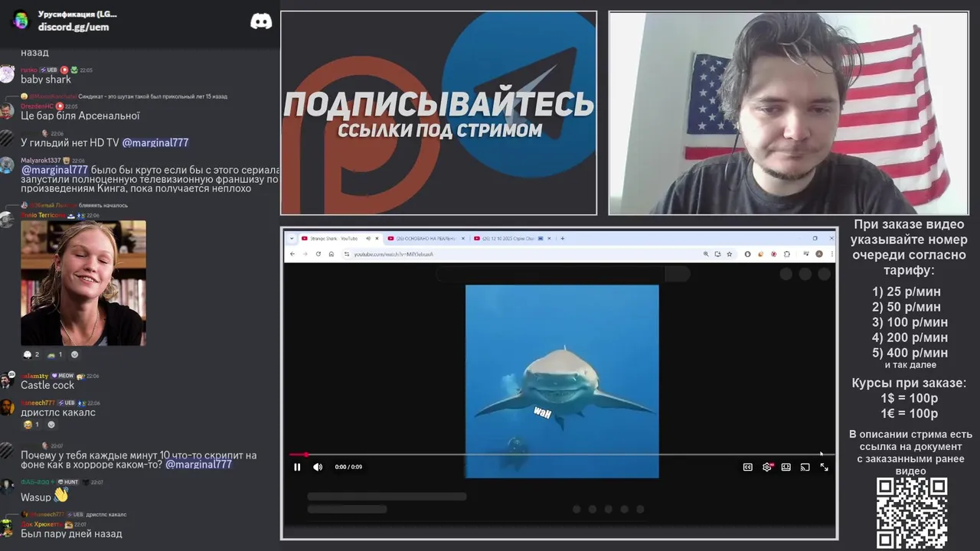This screenshot has height=551, width=980.
Task: Open the tab search dropdown in the browser
Action: pyautogui.click(x=292, y=238)
